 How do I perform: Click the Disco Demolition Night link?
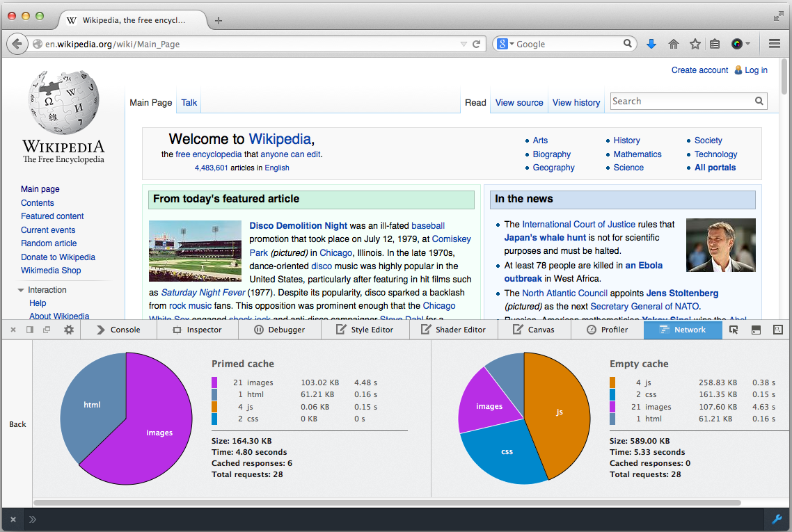click(299, 225)
